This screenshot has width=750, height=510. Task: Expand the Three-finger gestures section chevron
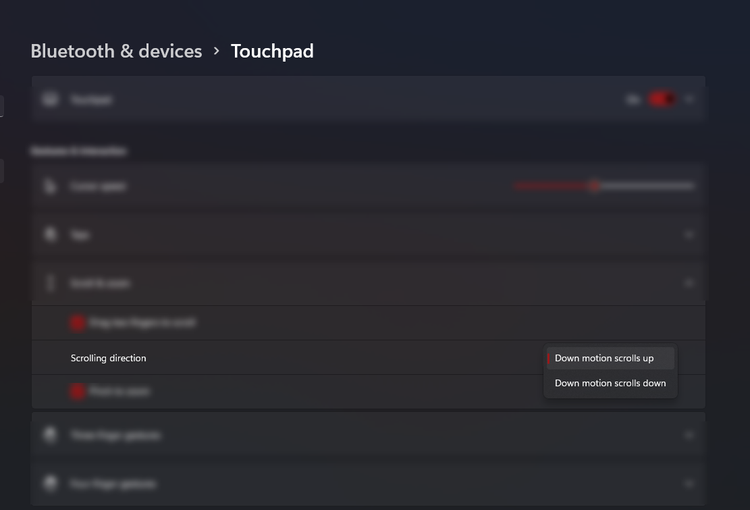689,435
